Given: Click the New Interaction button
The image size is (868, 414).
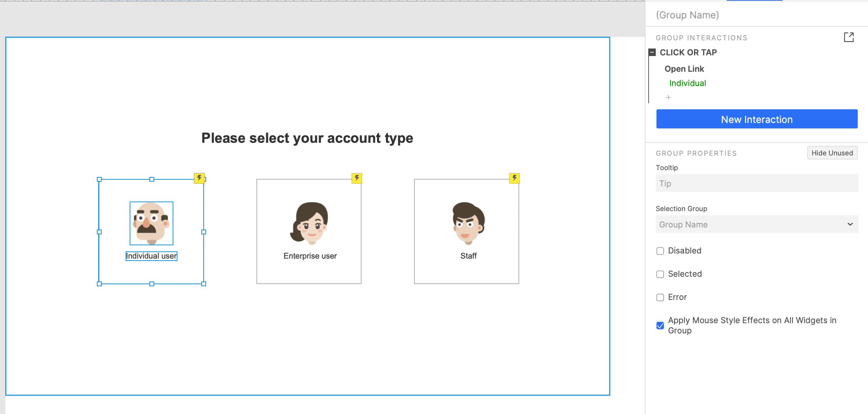Looking at the screenshot, I should [757, 119].
